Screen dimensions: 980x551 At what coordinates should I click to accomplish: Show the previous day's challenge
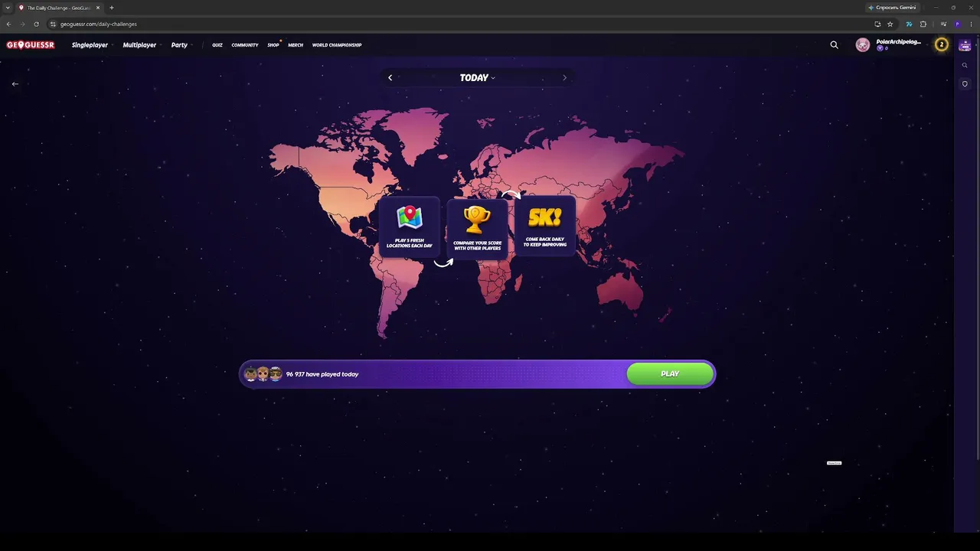click(x=390, y=77)
